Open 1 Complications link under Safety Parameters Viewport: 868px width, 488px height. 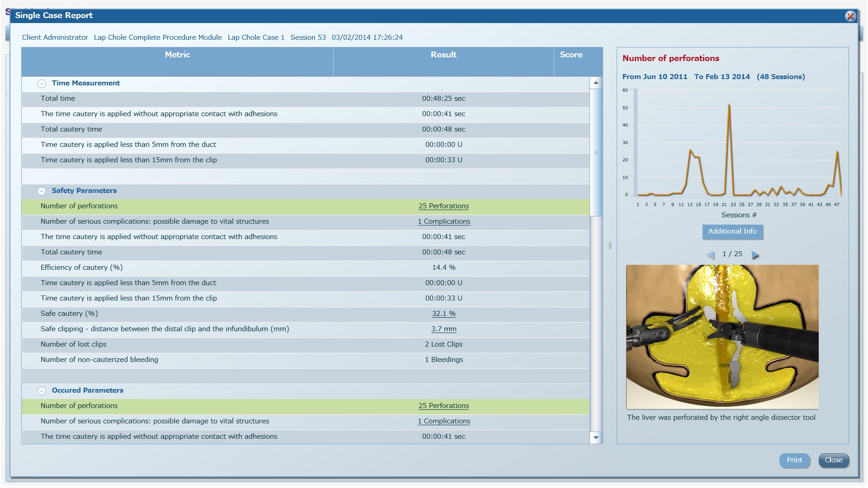tap(443, 221)
